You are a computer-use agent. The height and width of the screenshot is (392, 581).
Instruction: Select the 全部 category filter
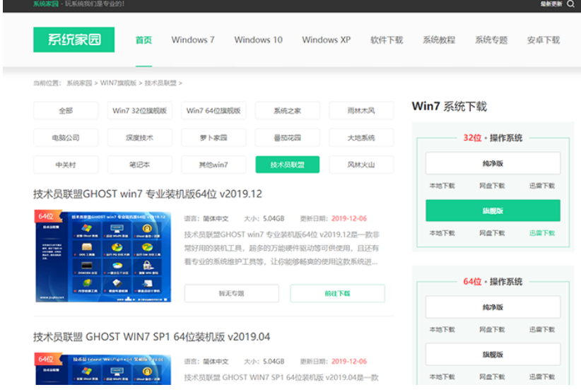point(66,111)
